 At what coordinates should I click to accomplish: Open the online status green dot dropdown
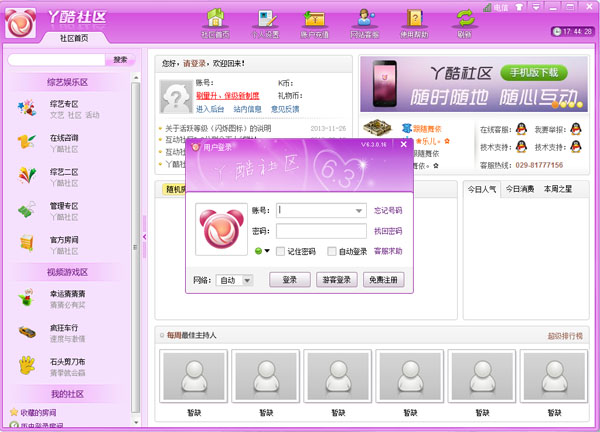(x=262, y=251)
